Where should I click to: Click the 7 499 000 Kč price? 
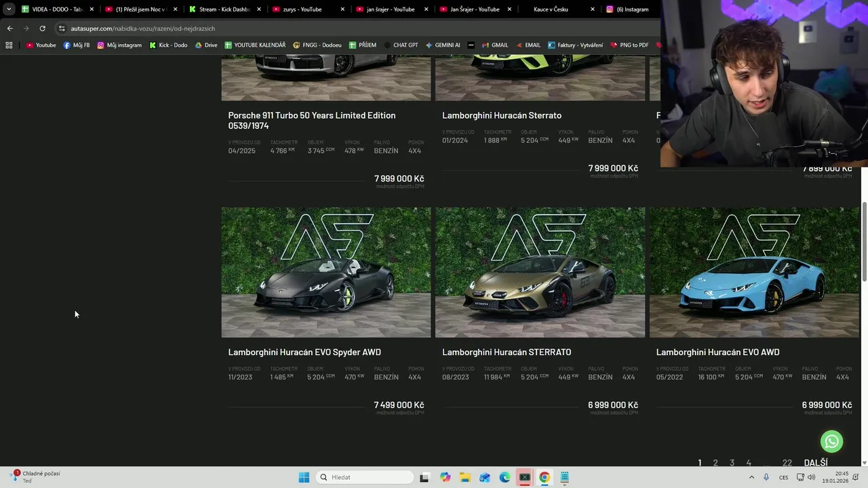pyautogui.click(x=399, y=405)
